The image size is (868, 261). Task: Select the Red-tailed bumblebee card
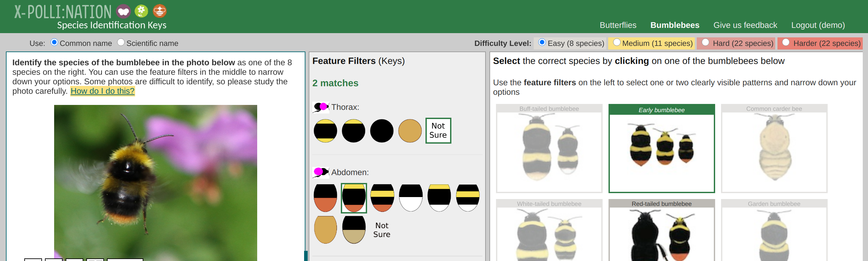click(661, 230)
